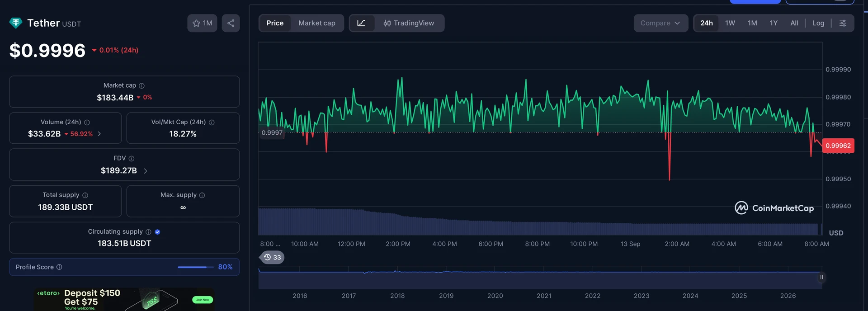Click the Tether logo icon
Image resolution: width=868 pixels, height=311 pixels.
(16, 23)
